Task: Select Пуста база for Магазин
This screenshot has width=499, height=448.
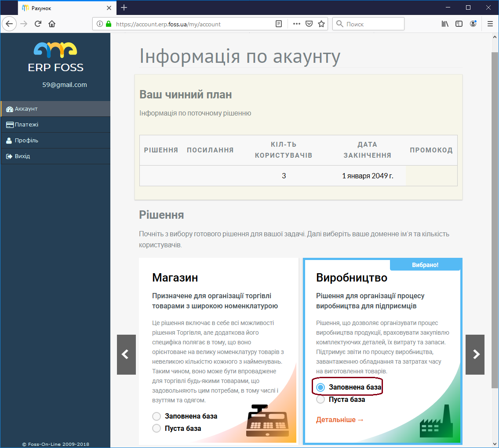Action: click(x=156, y=428)
